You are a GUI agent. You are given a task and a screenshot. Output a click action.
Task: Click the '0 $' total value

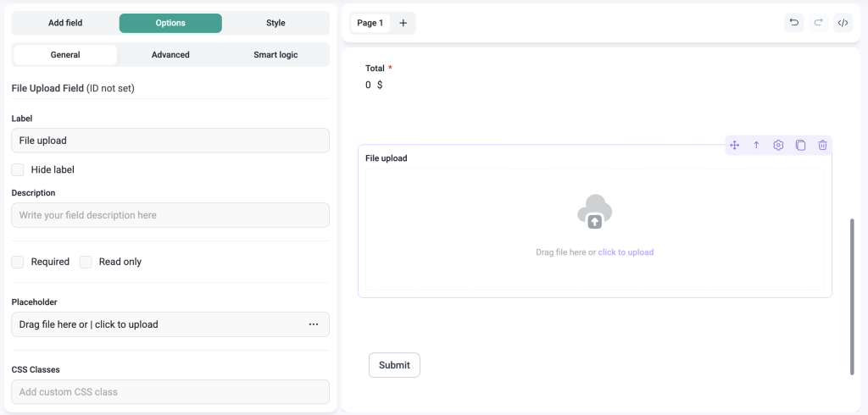click(374, 86)
